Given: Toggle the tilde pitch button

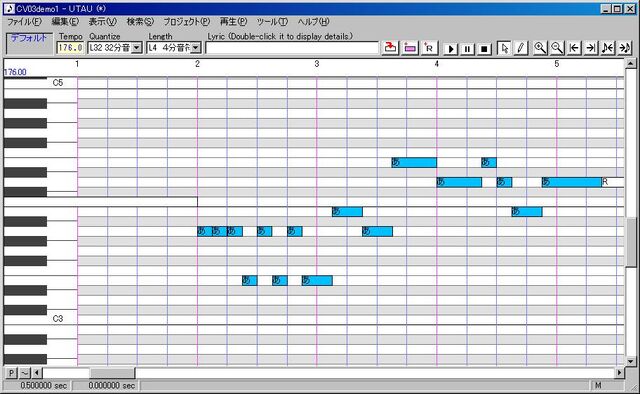Looking at the screenshot, I should coord(25,373).
